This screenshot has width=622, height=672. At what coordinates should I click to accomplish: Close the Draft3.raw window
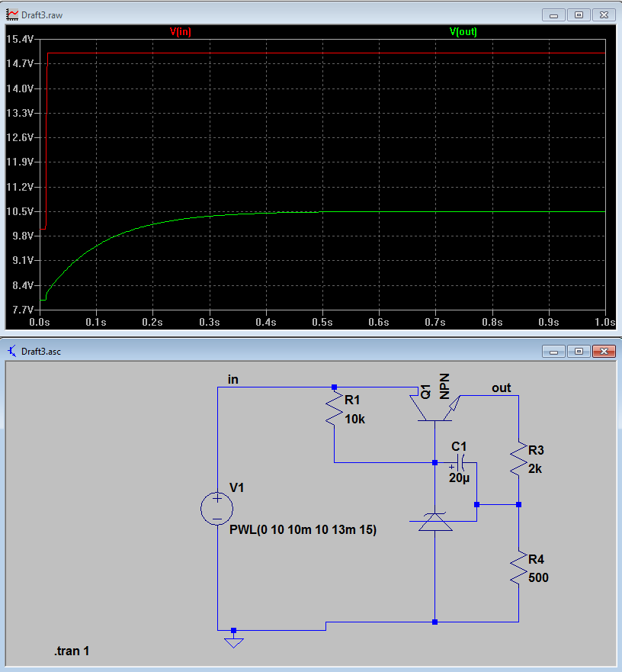(x=604, y=15)
